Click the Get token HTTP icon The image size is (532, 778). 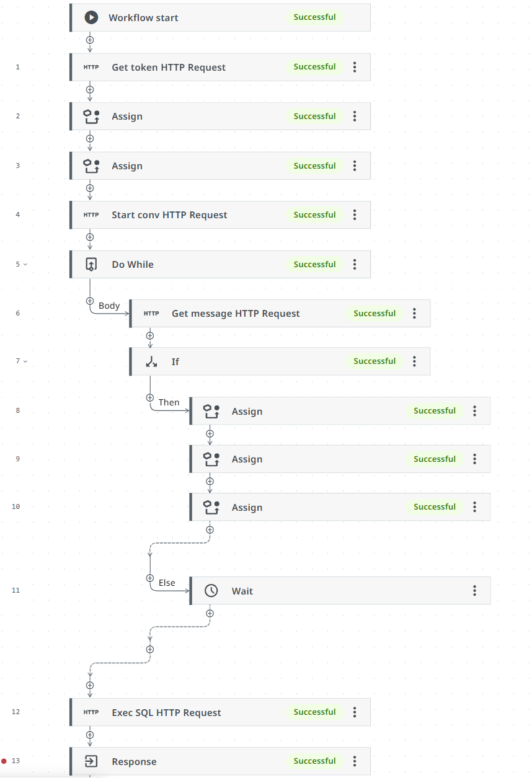(91, 67)
